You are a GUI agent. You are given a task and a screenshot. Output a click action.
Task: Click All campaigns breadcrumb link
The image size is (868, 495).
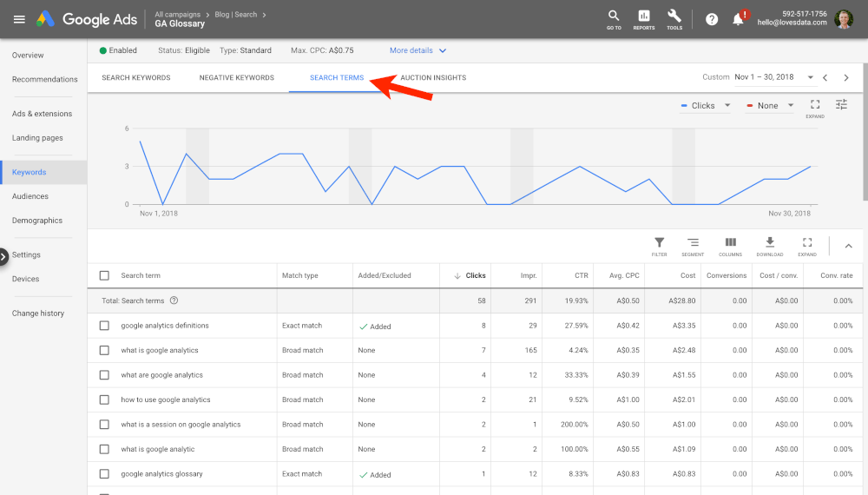177,15
